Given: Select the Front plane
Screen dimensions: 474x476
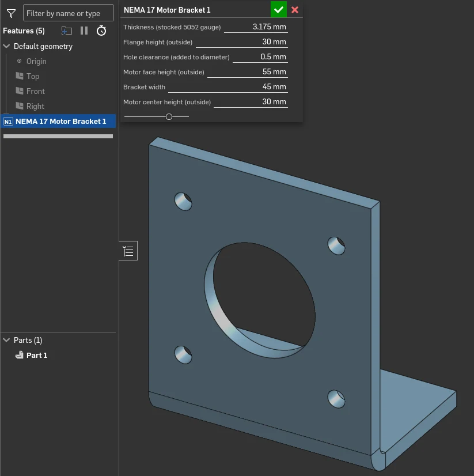Looking at the screenshot, I should tap(36, 91).
